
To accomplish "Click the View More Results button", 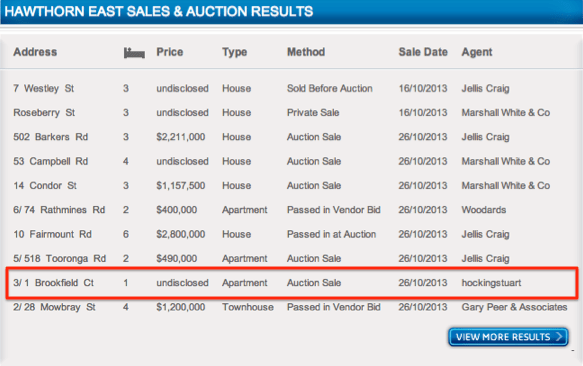I will click(508, 337).
